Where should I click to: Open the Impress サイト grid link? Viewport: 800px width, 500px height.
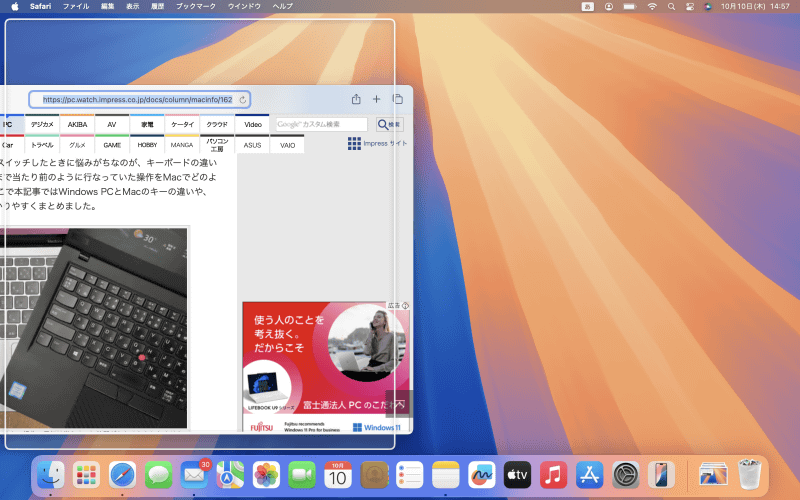378,143
